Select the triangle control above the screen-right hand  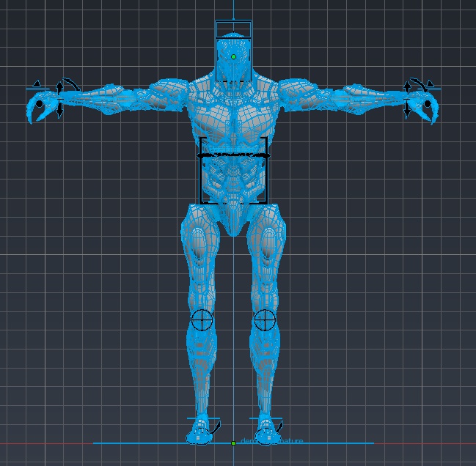click(430, 84)
